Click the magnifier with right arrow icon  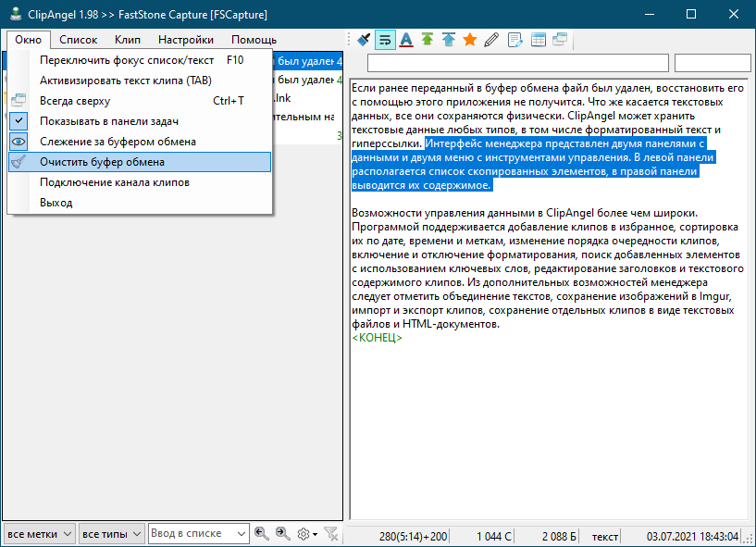click(x=283, y=533)
